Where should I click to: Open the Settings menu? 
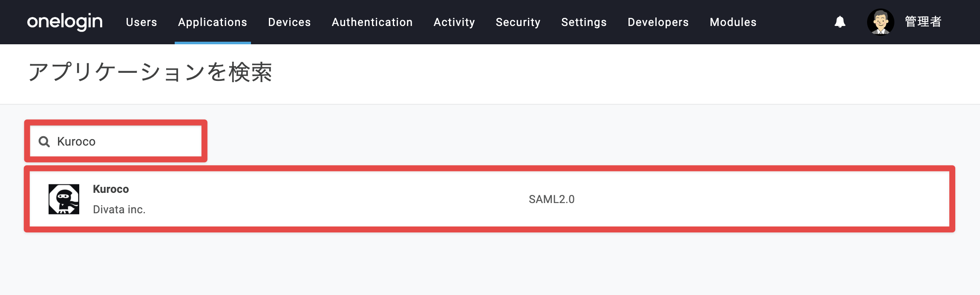[x=584, y=22]
